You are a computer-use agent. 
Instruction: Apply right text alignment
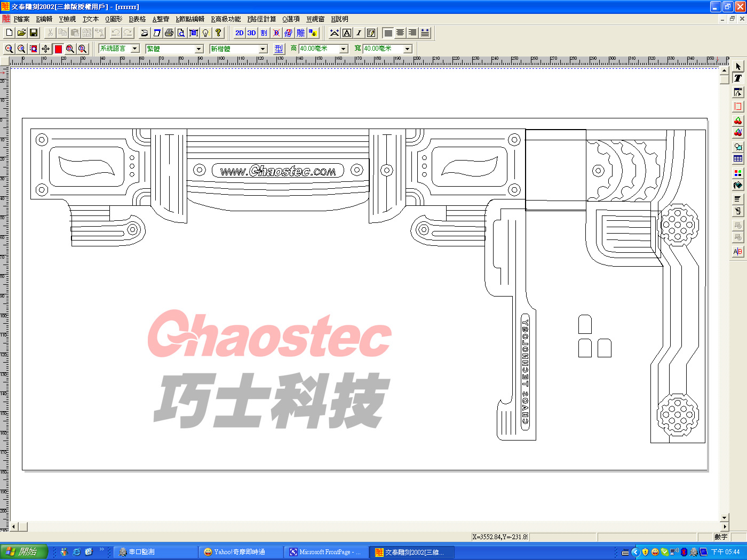pos(413,33)
